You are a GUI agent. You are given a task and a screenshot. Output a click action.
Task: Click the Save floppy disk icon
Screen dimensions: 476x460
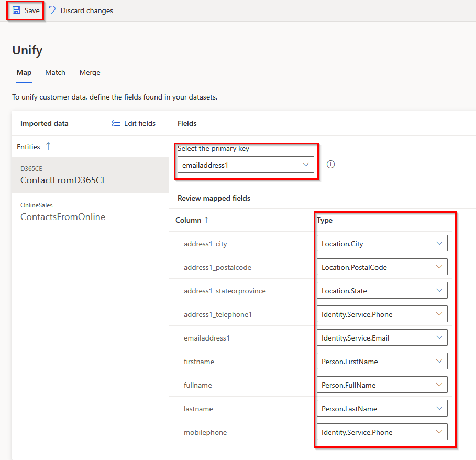click(x=16, y=10)
